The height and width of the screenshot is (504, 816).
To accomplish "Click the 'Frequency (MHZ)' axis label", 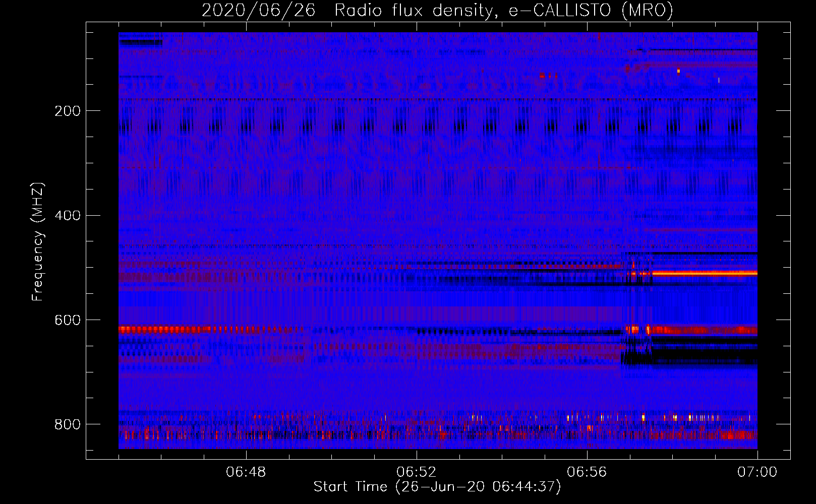I will point(38,241).
